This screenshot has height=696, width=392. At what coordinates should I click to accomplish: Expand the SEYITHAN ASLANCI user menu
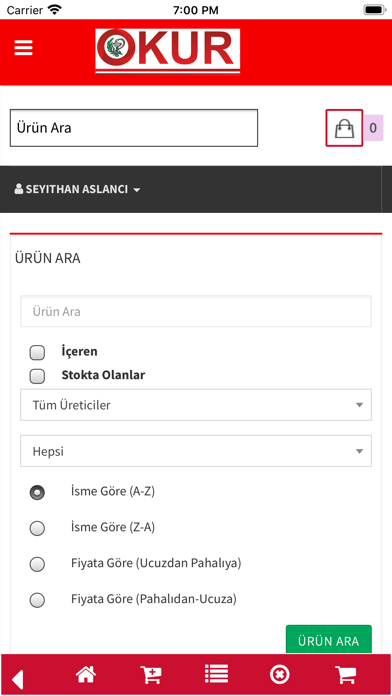coord(77,190)
